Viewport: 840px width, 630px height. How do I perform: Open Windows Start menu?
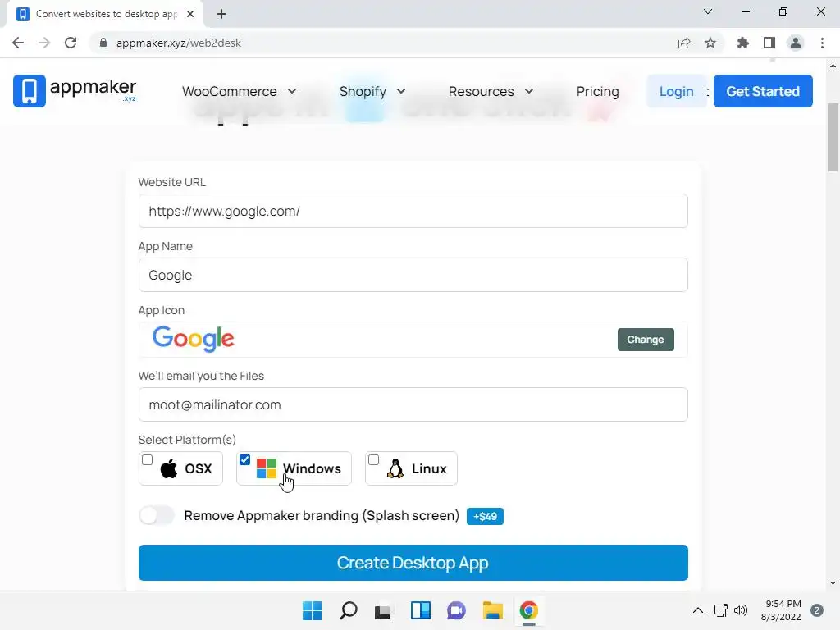click(x=313, y=610)
